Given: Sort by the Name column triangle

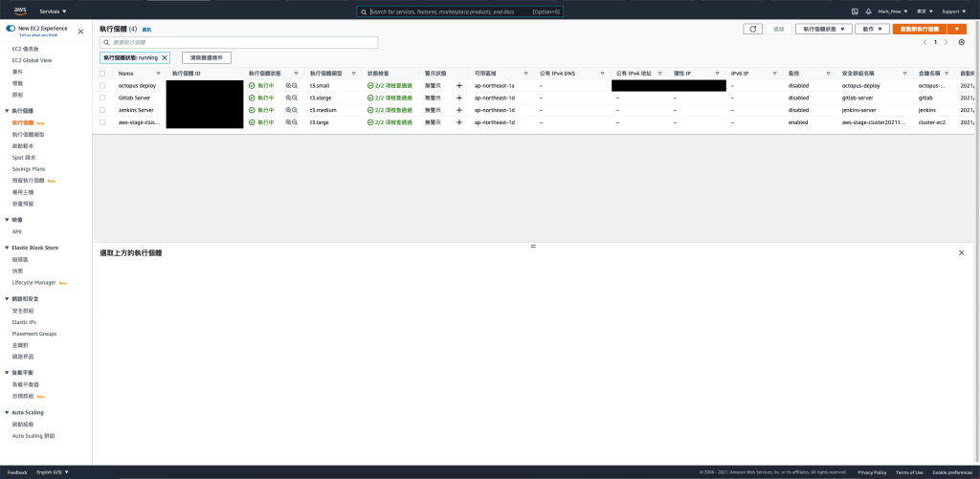Looking at the screenshot, I should tap(158, 74).
